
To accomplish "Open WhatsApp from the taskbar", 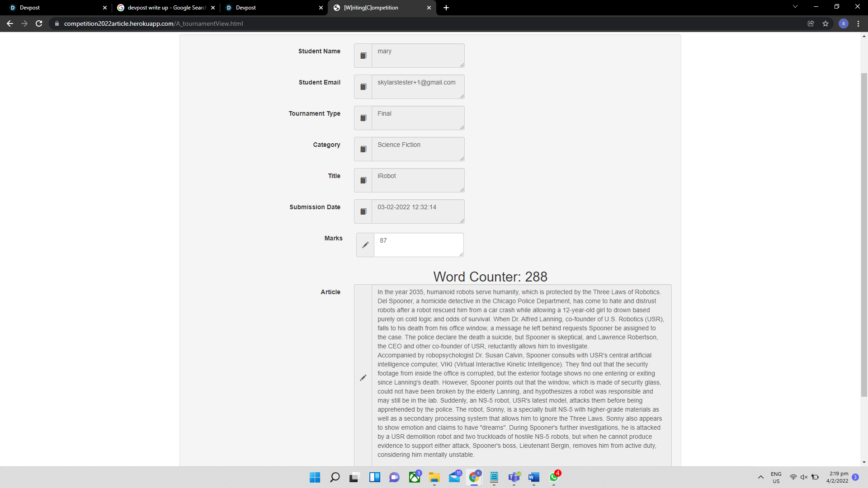I will point(554,477).
